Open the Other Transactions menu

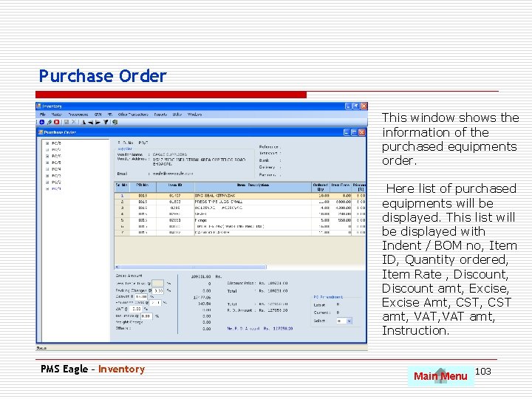click(x=133, y=115)
